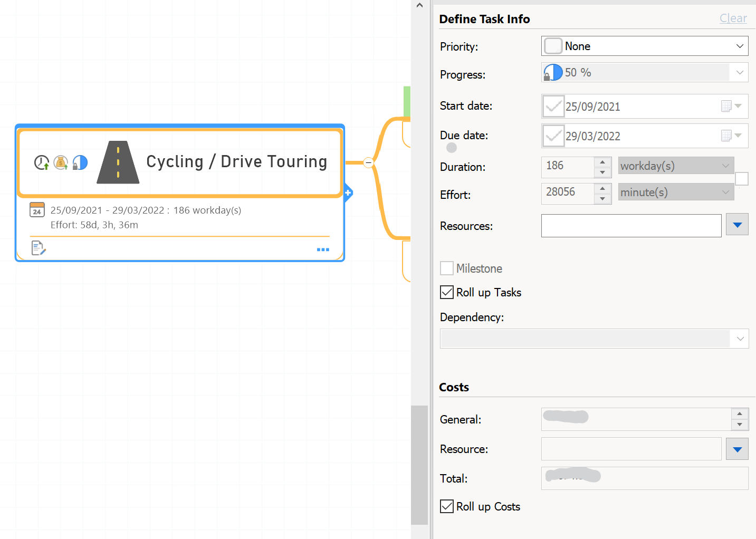Click the clock rollup icon on topic
Image resolution: width=756 pixels, height=539 pixels.
[42, 162]
